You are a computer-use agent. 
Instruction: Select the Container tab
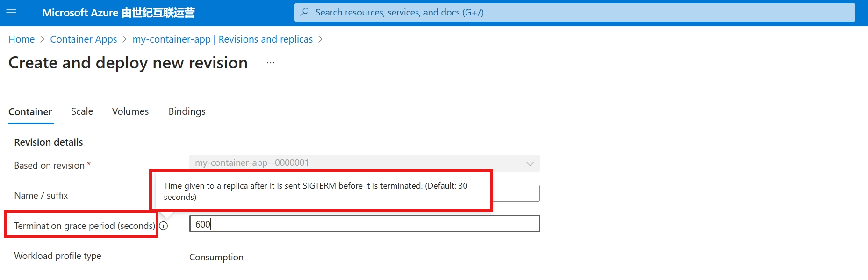point(30,112)
